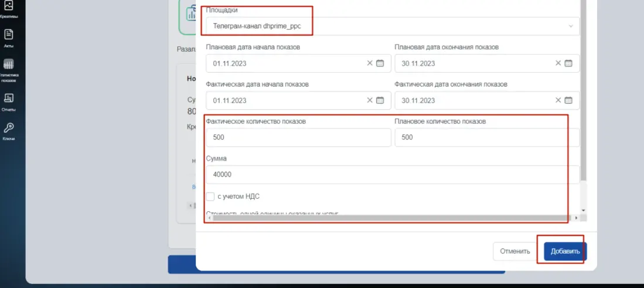Image resolution: width=644 pixels, height=288 pixels.
Task: Open Статистика показов in the sidebar
Action: (9, 70)
